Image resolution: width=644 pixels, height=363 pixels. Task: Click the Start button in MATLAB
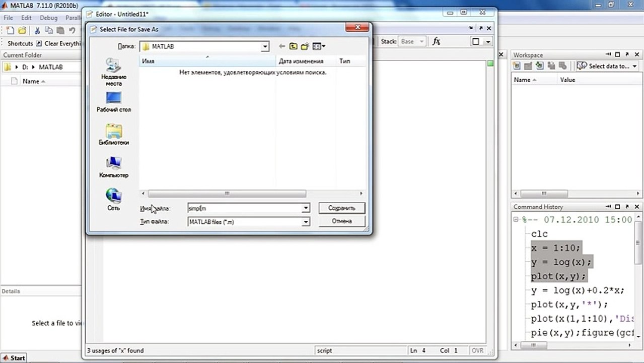tap(14, 358)
